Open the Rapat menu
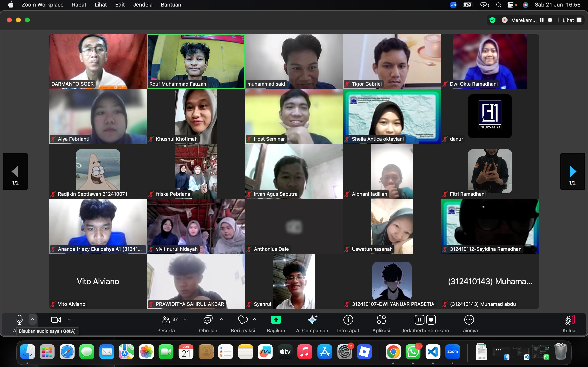This screenshot has height=367, width=588. [79, 5]
